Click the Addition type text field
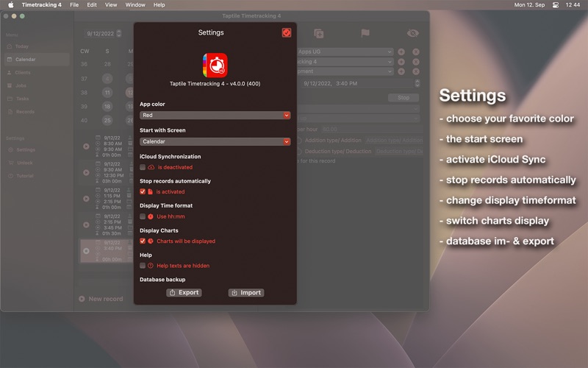This screenshot has height=368, width=588. click(x=394, y=141)
